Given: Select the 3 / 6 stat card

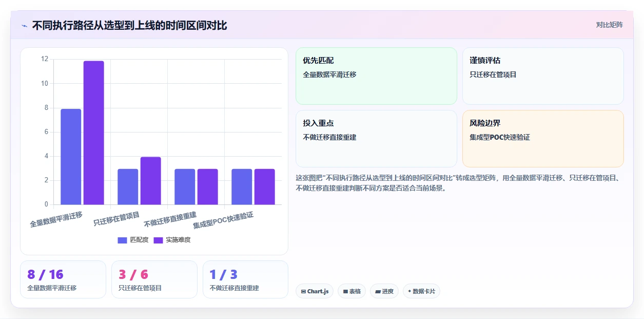Looking at the screenshot, I should [x=154, y=279].
